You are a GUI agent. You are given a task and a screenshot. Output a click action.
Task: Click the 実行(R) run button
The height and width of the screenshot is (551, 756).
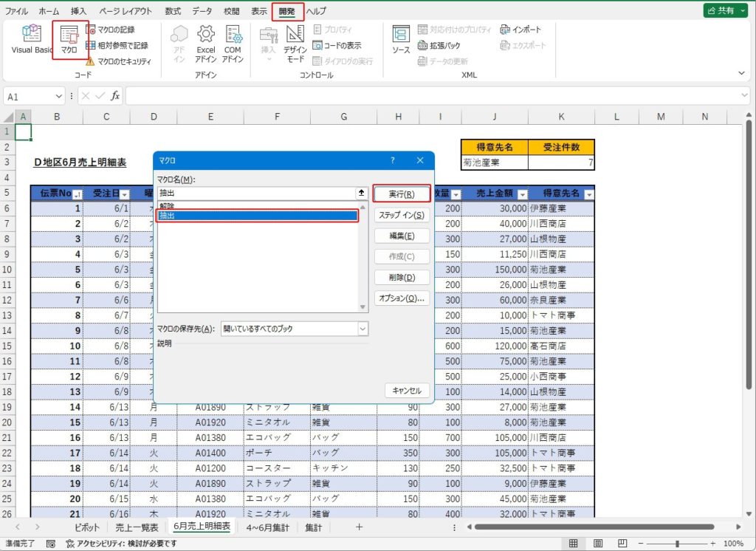[x=401, y=194]
